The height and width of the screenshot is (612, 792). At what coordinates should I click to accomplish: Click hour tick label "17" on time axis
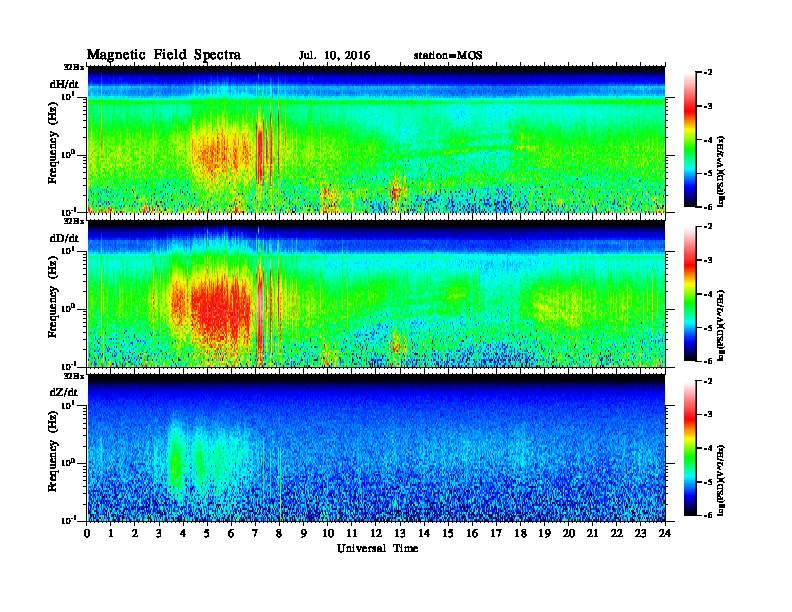tap(496, 533)
